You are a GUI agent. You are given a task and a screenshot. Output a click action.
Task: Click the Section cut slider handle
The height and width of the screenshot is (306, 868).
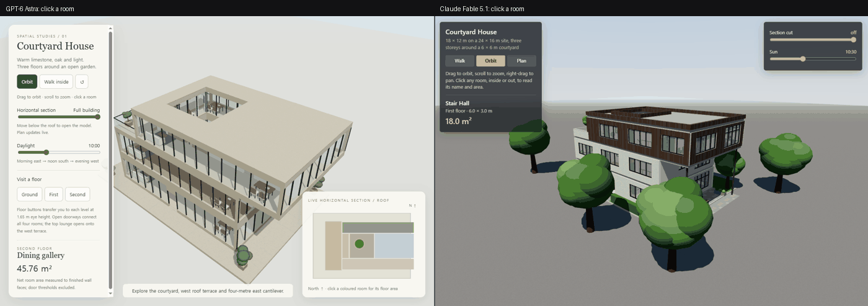tap(853, 39)
